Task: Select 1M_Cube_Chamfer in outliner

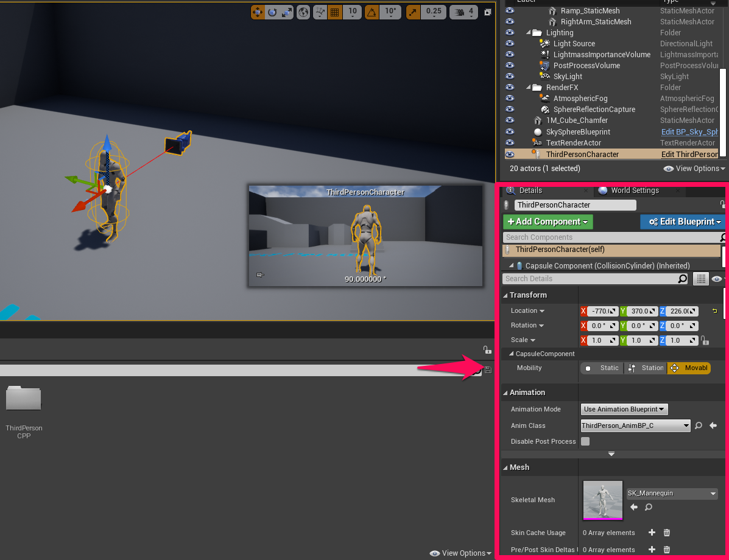Action: [577, 121]
